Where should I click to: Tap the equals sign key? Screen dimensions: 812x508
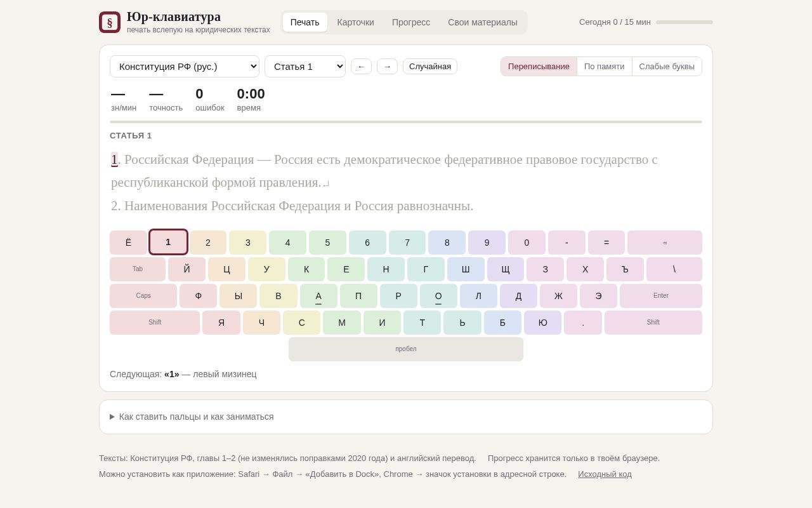tap(606, 243)
